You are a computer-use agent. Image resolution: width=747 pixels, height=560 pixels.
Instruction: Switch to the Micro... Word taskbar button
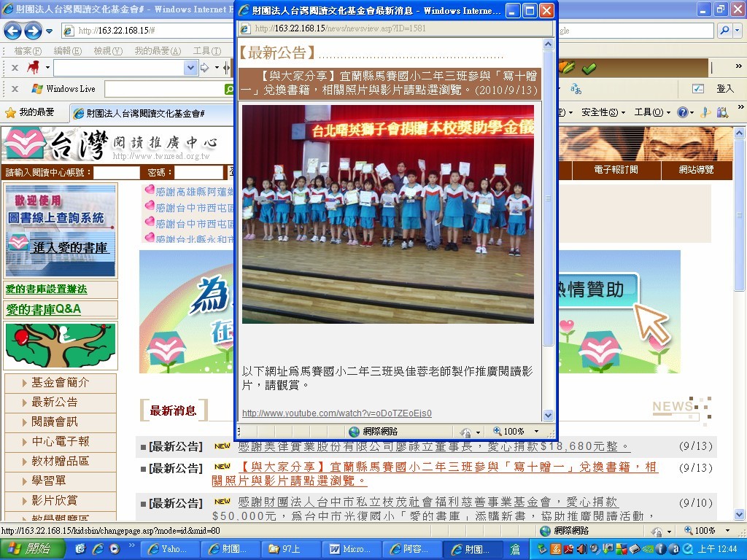(x=352, y=549)
